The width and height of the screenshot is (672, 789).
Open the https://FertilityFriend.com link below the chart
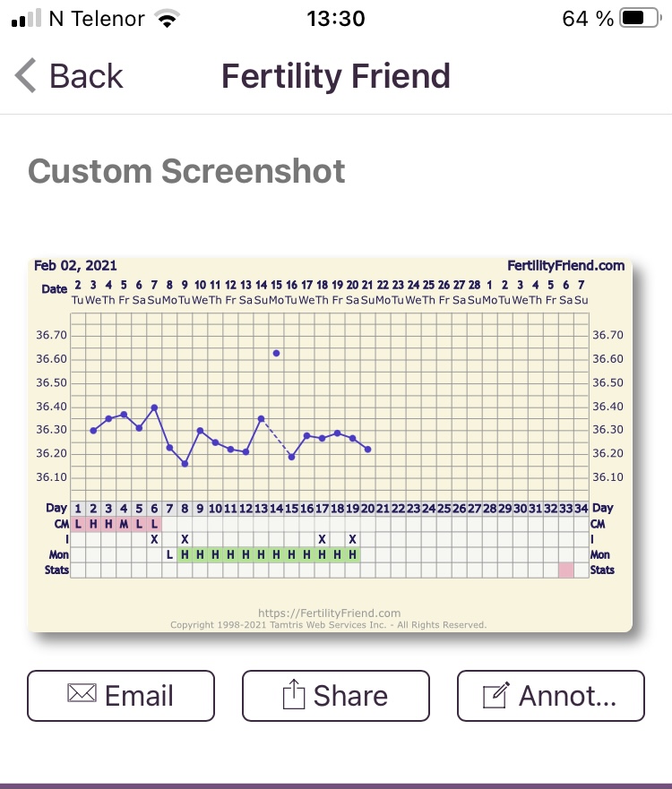[x=329, y=613]
